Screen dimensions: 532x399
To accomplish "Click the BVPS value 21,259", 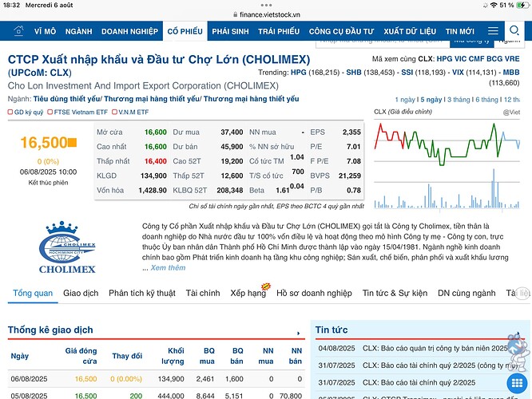I will (349, 176).
